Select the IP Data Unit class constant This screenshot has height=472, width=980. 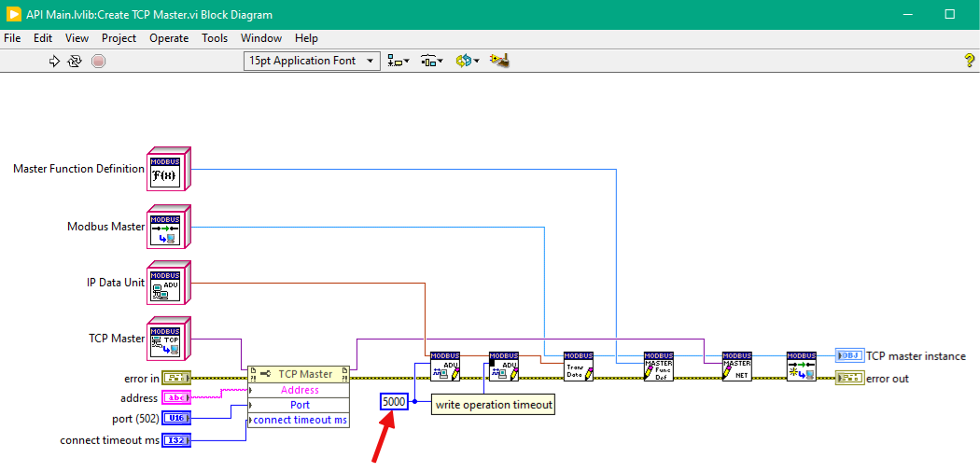tap(169, 283)
